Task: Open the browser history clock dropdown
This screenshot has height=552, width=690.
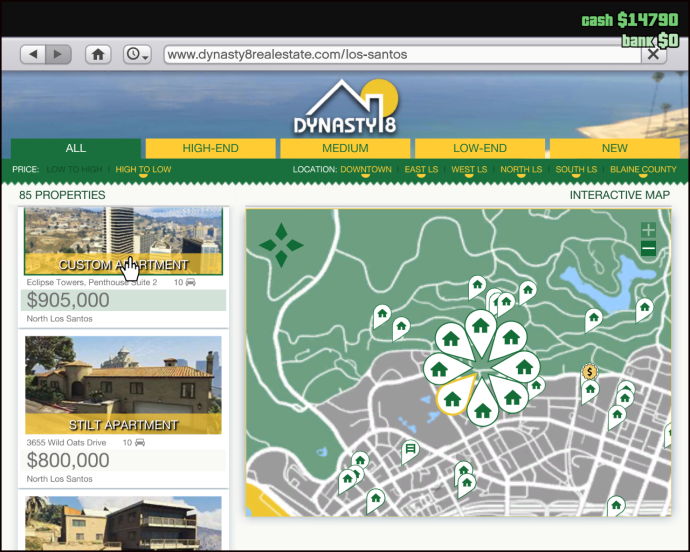Action: tap(137, 54)
